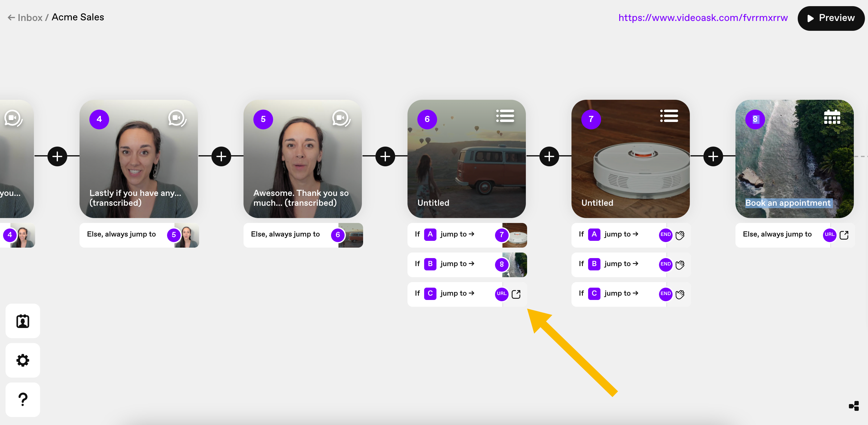The height and width of the screenshot is (425, 868).
Task: Open settings gear in sidebar
Action: tap(23, 360)
